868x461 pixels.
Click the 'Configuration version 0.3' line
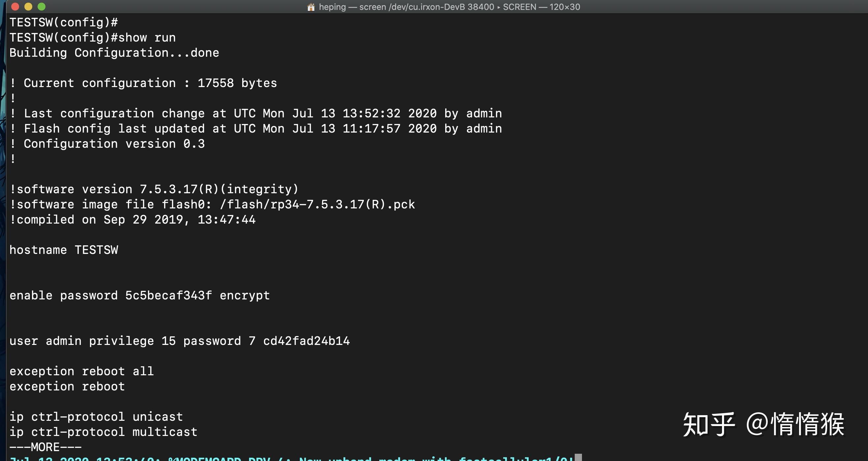tap(114, 144)
